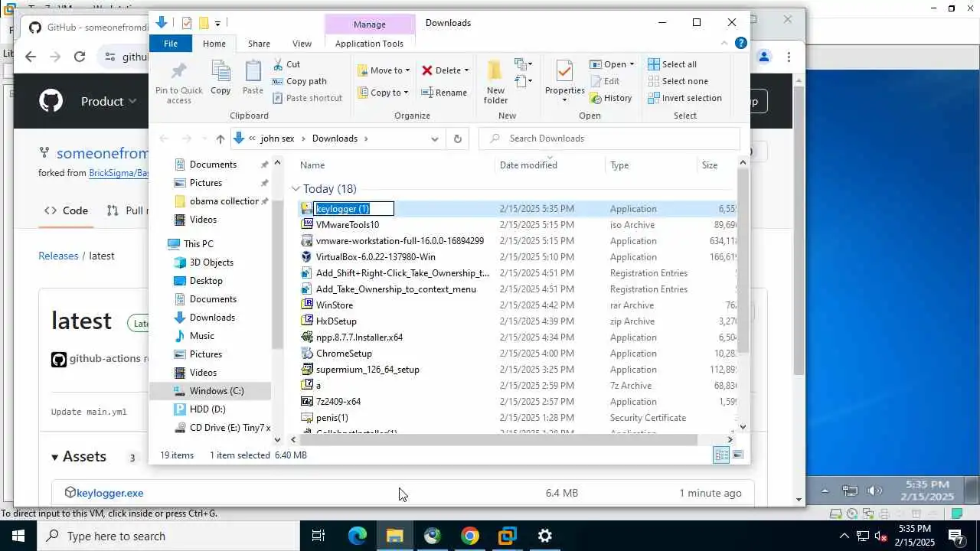Click Open in the ribbon Open group
This screenshot has width=980, height=551.
click(612, 64)
